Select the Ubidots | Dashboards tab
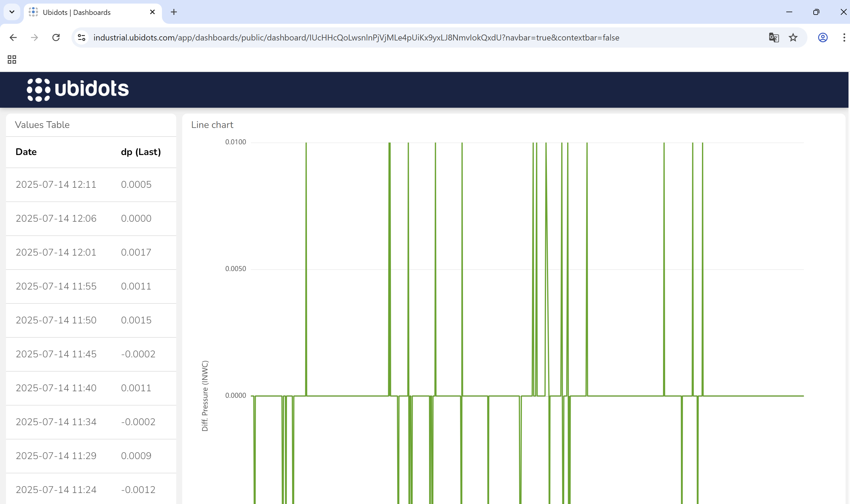 (92, 12)
